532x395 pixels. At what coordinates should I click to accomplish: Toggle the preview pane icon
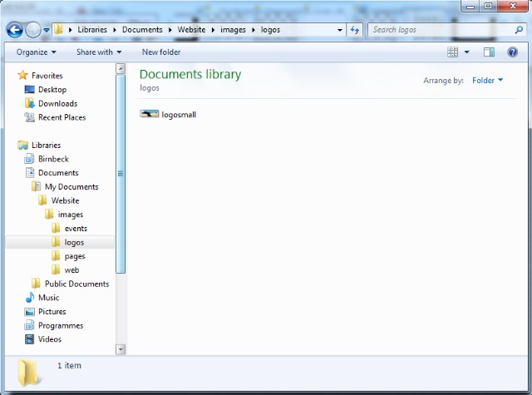tap(489, 52)
